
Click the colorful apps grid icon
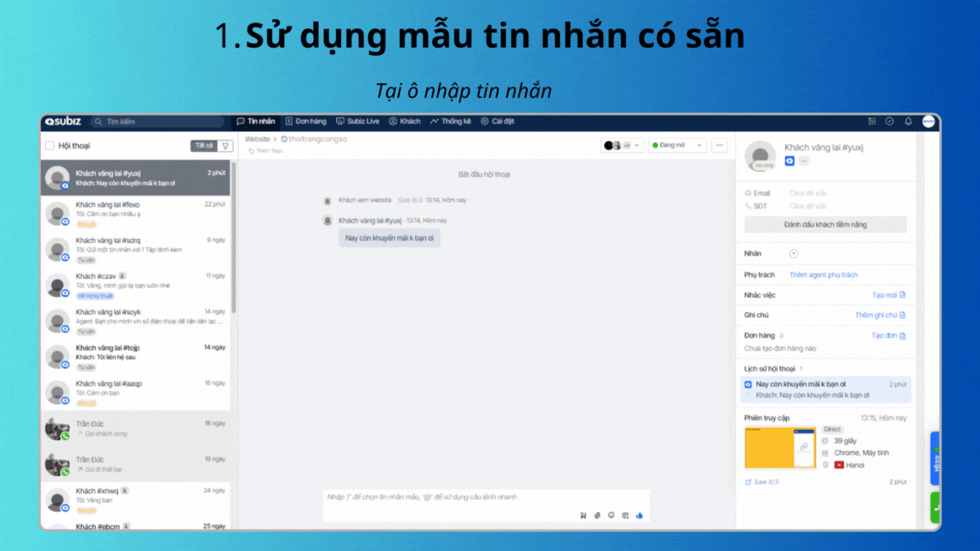872,122
